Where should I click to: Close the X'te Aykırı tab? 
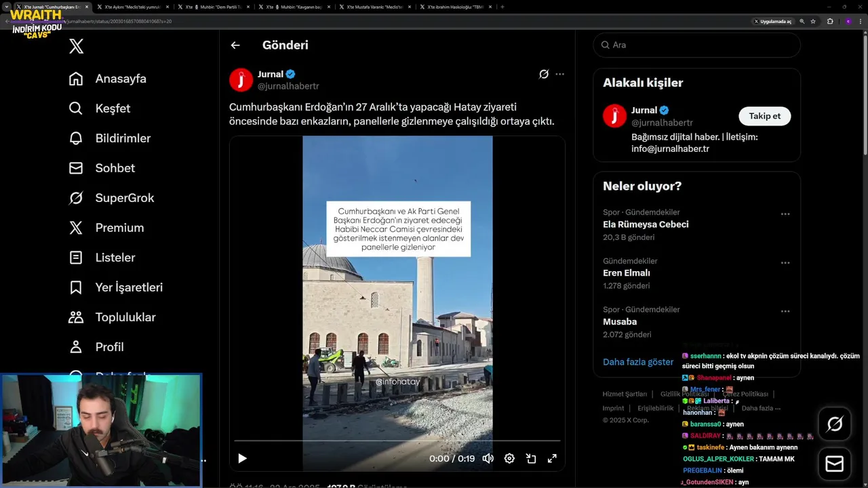[167, 7]
